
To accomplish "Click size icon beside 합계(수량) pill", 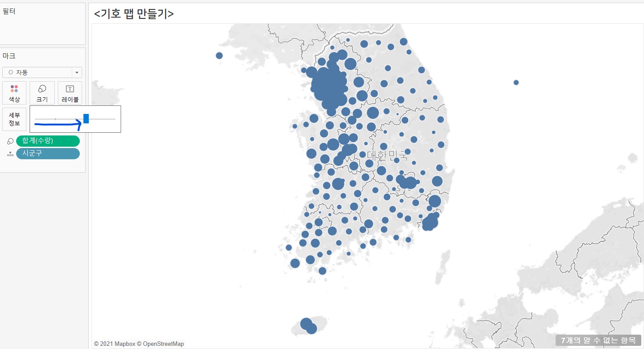I will click(x=10, y=141).
